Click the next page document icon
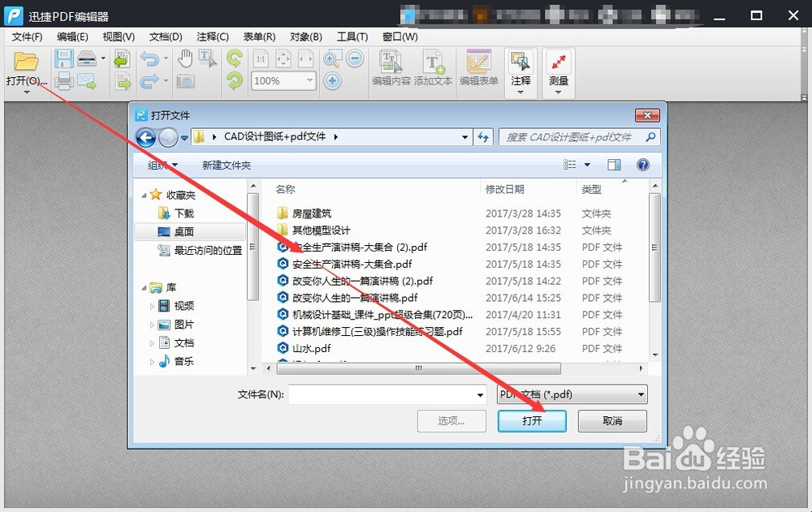 (123, 81)
